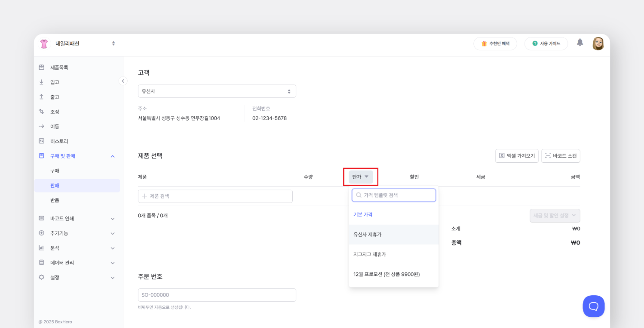This screenshot has width=644, height=328.
Task: Click the 주문 번호 input field
Action: coord(217,295)
